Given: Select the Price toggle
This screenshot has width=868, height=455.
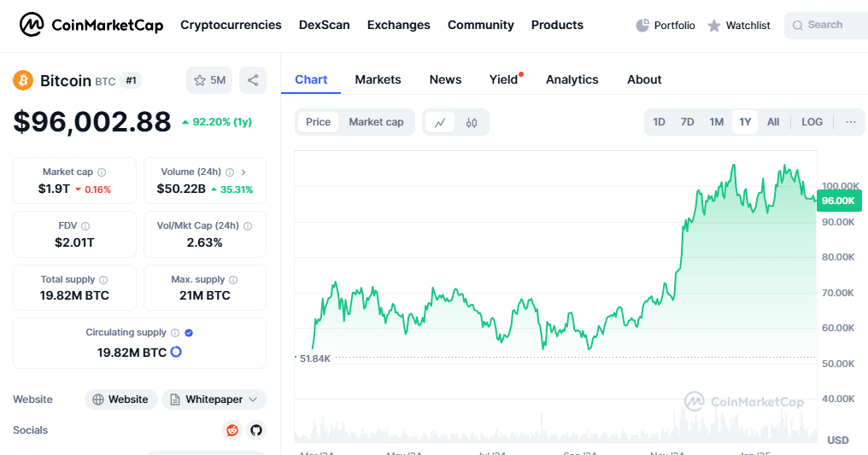Looking at the screenshot, I should click(x=319, y=122).
